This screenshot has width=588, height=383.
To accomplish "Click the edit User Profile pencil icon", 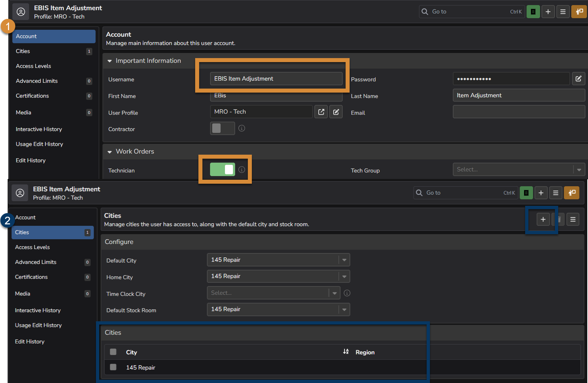I will click(x=336, y=112).
